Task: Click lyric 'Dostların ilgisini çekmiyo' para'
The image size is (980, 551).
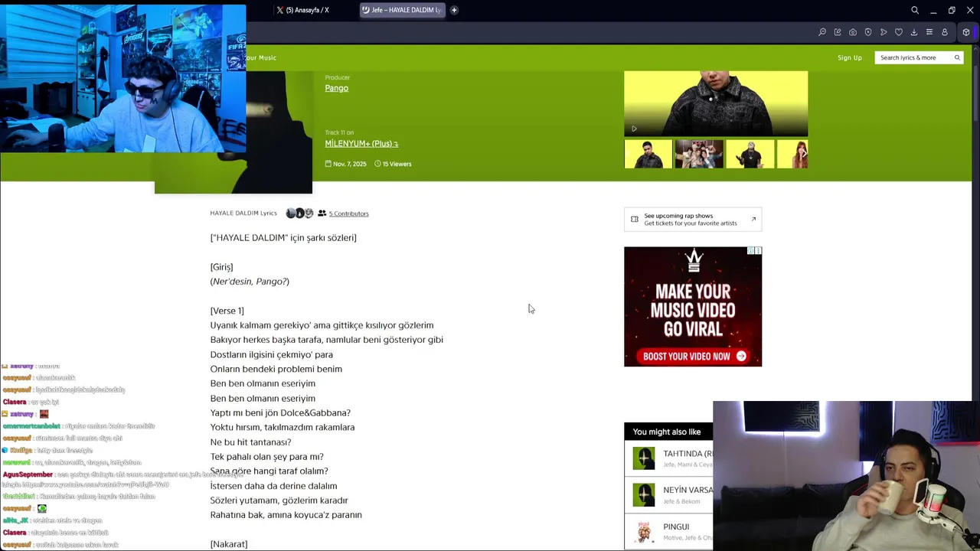Action: [272, 354]
